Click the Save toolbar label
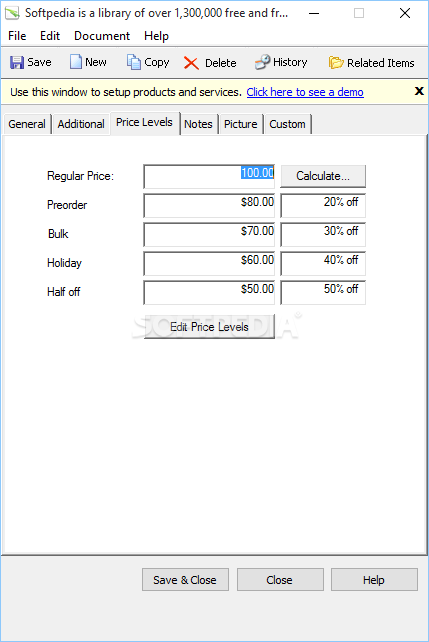 click(39, 62)
